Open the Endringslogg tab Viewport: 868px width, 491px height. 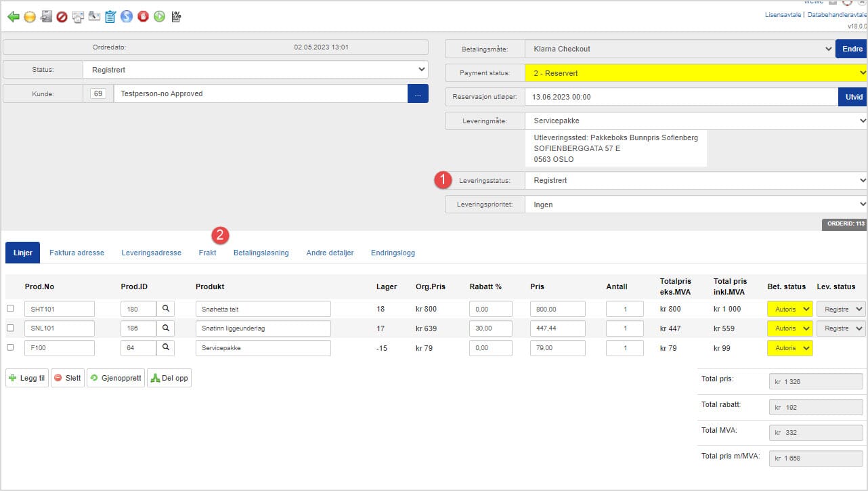(x=393, y=253)
